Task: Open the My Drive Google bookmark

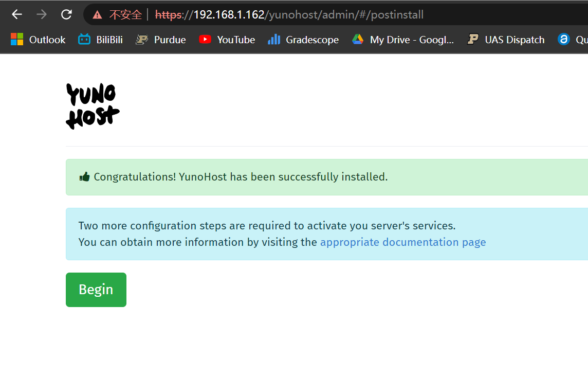Action: [403, 40]
